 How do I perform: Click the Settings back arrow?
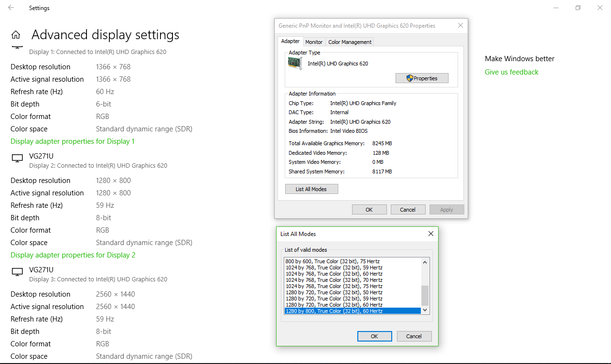(11, 8)
